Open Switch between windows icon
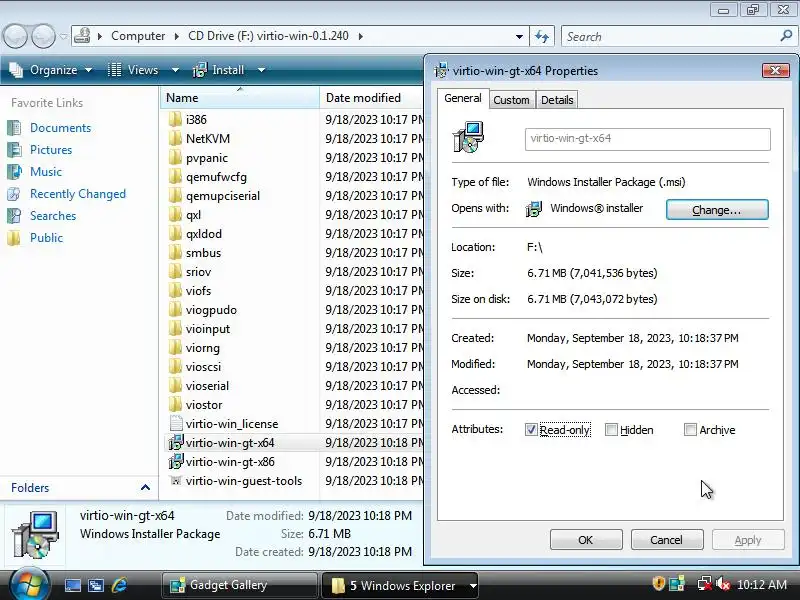Screen dimensions: 800x600 click(95, 585)
